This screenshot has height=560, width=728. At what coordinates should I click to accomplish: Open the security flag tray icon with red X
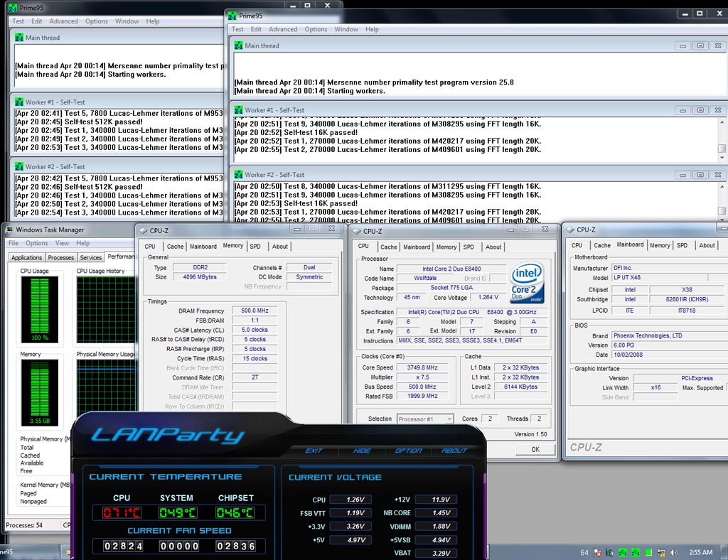tap(597, 553)
